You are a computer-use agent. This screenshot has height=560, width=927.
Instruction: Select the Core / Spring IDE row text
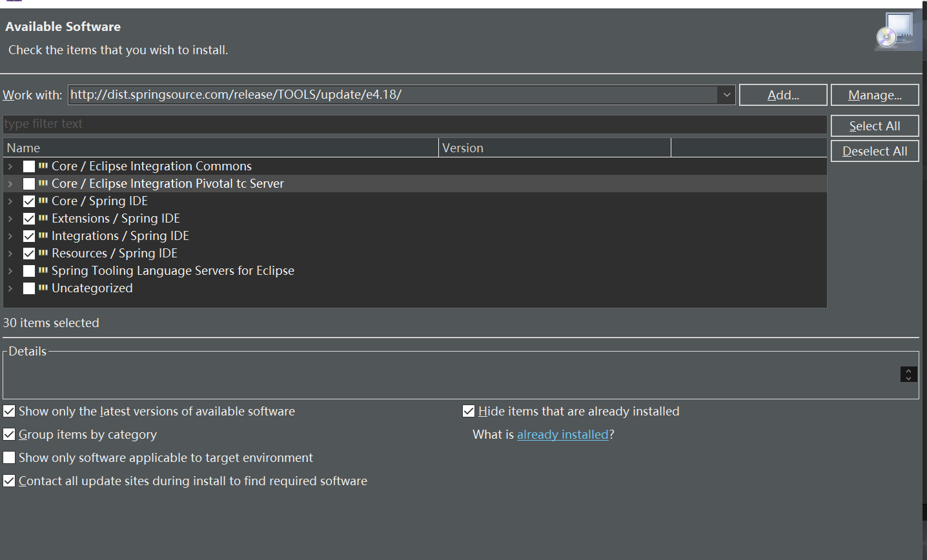click(99, 201)
